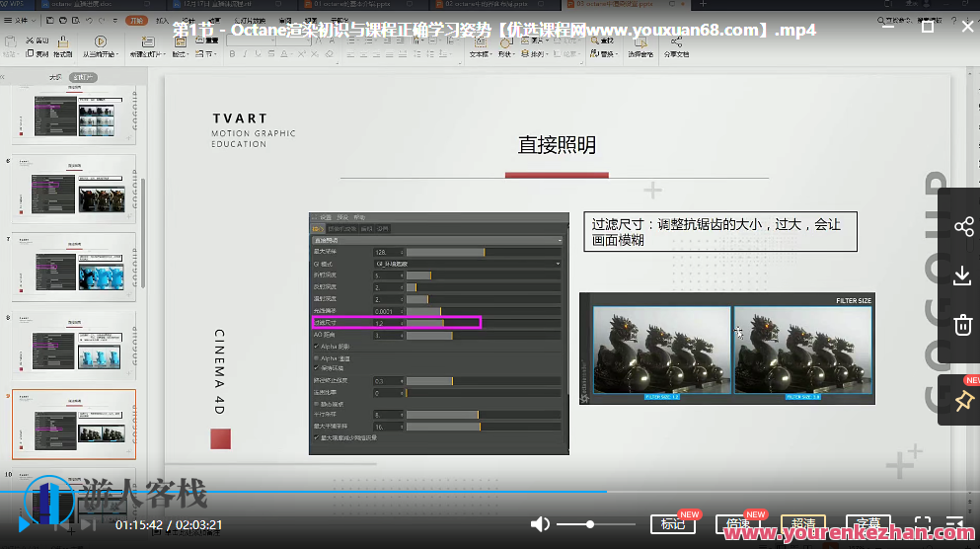The image size is (980, 549).
Task: Switch to 大纲 outline panel tab
Action: click(55, 77)
